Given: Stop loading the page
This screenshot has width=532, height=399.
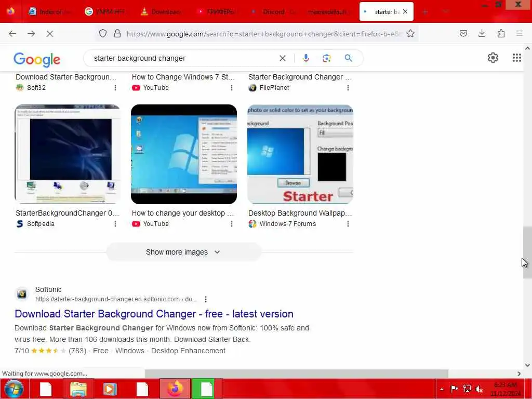Looking at the screenshot, I should pos(49,34).
